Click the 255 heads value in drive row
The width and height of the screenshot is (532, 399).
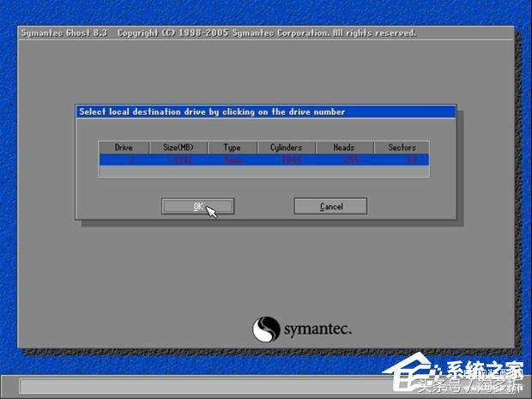(351, 160)
